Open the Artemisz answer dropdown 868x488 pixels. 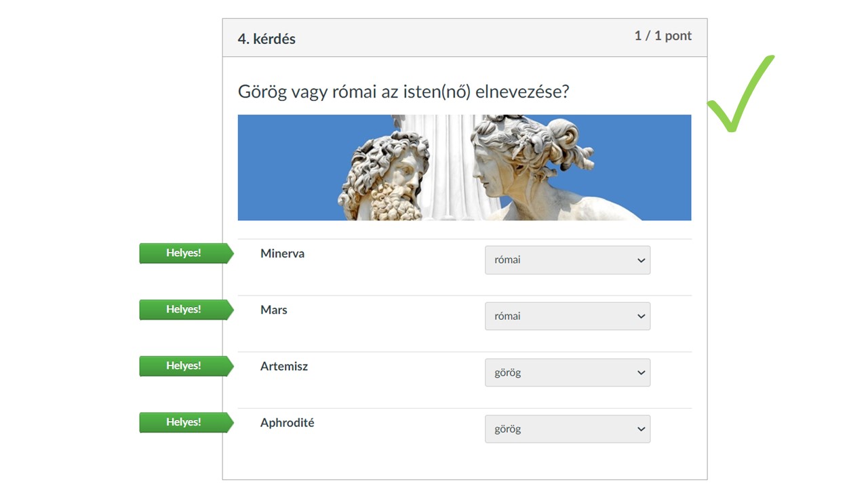pyautogui.click(x=568, y=373)
